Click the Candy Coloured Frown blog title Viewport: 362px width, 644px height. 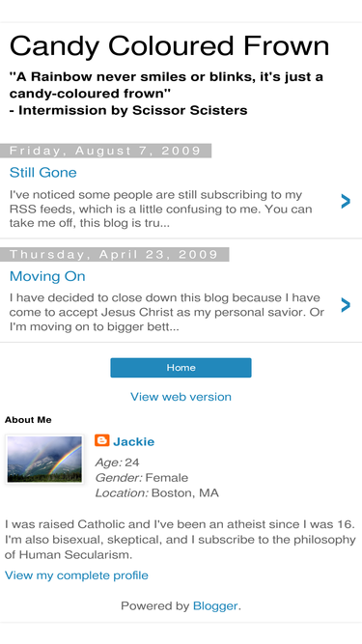coord(169,45)
